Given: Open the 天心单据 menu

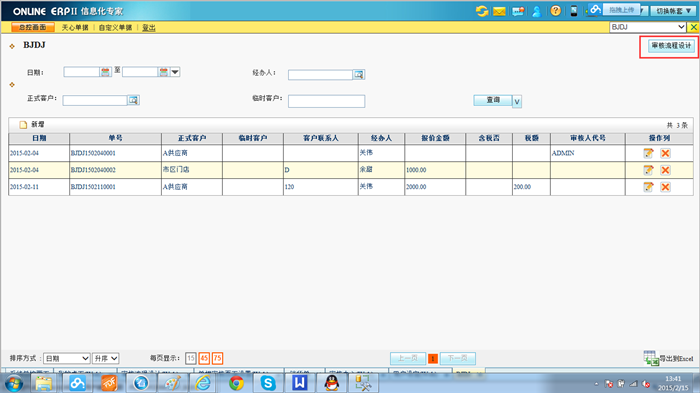Looking at the screenshot, I should [75, 28].
